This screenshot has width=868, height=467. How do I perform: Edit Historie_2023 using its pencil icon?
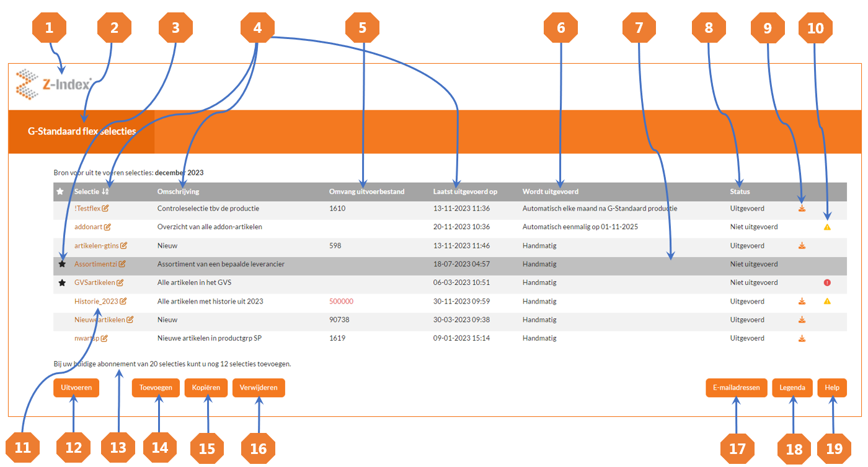coord(123,302)
